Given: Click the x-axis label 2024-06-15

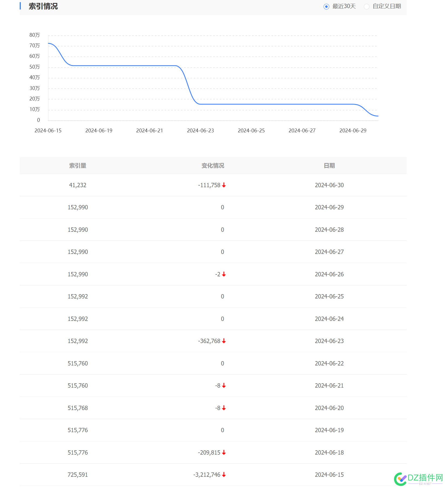Looking at the screenshot, I should click(48, 130).
